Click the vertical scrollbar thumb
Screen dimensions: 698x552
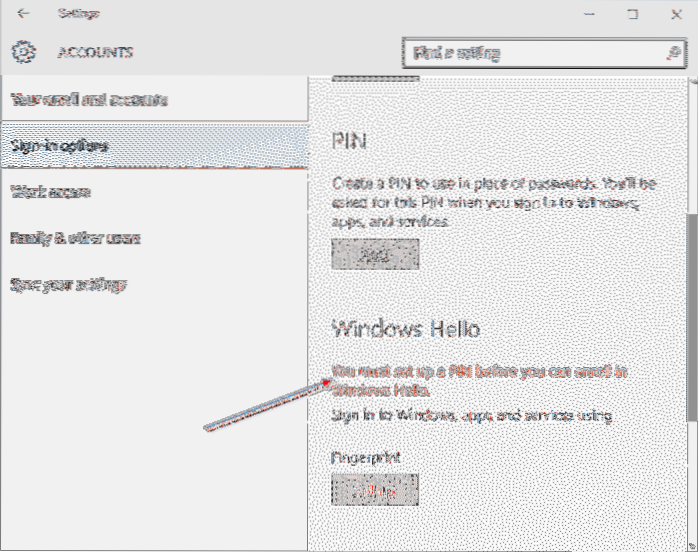pos(692,317)
